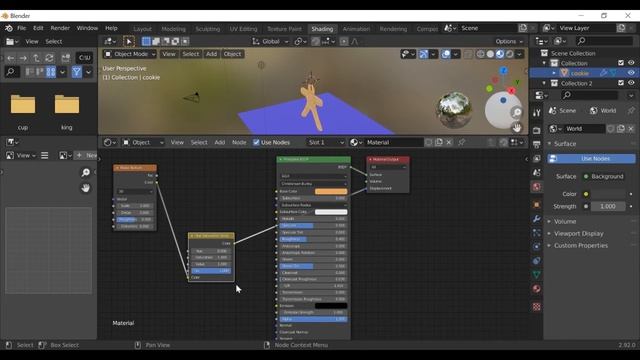Hide Collection with eye icon
The image size is (640, 360).
point(631,63)
